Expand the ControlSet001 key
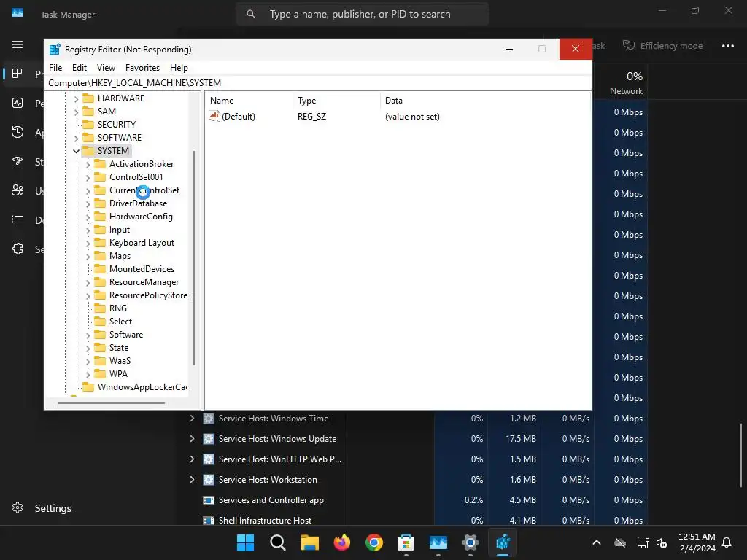This screenshot has height=560, width=747. [x=88, y=178]
